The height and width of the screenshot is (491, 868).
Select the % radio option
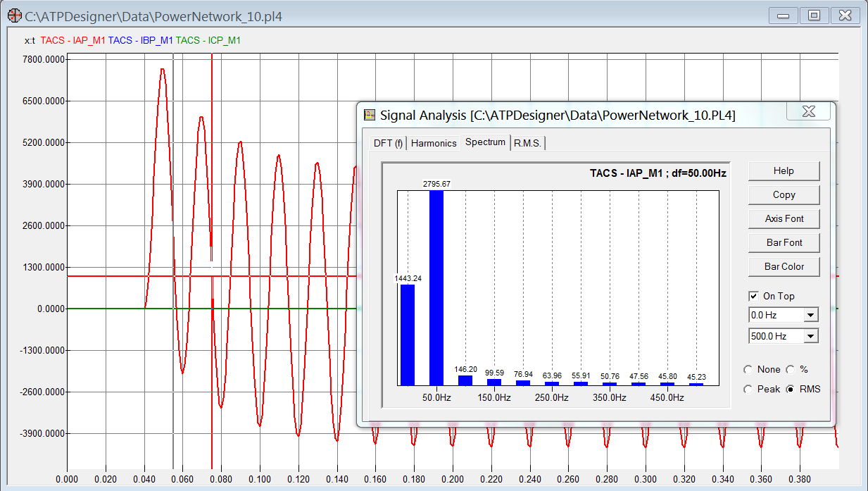791,370
